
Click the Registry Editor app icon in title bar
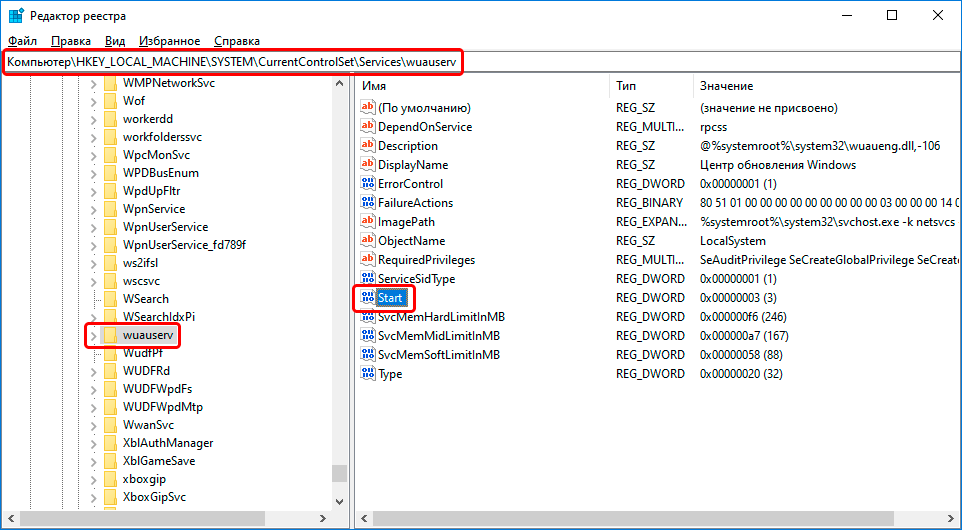(x=16, y=16)
